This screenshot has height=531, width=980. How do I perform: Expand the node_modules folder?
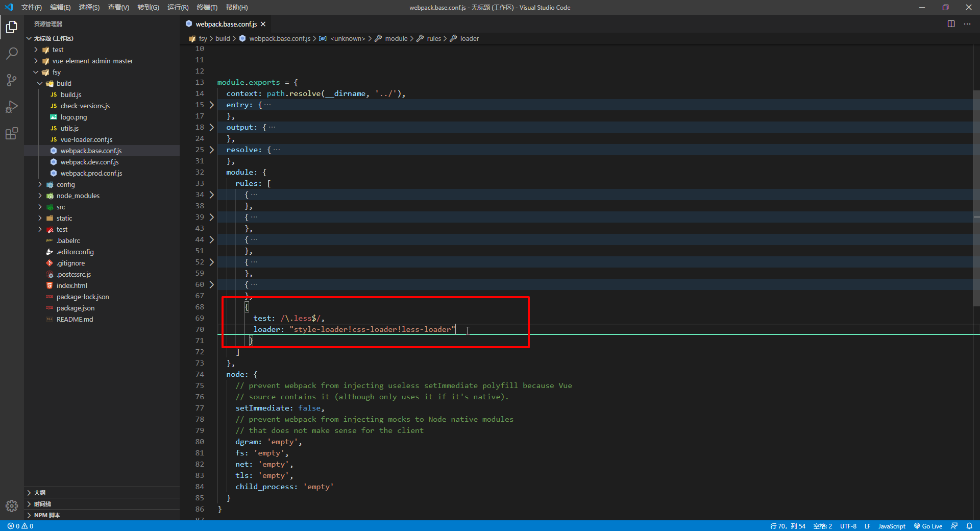coord(102,196)
